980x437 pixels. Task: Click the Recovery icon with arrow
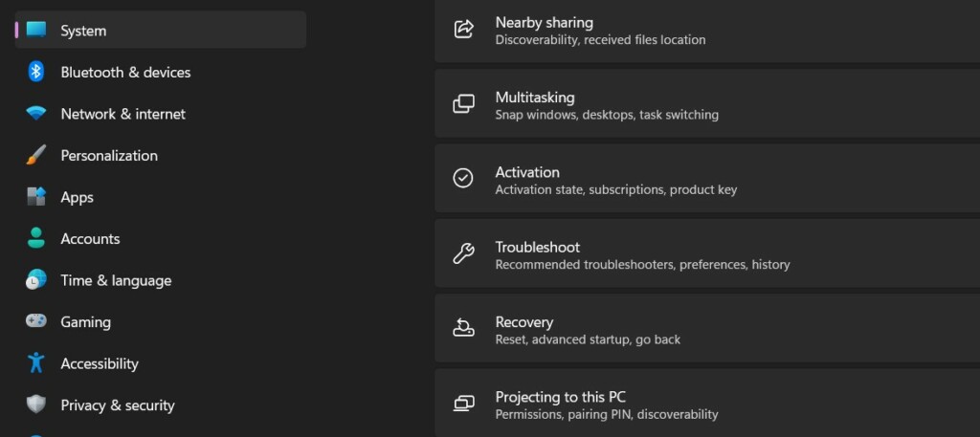[x=463, y=329]
